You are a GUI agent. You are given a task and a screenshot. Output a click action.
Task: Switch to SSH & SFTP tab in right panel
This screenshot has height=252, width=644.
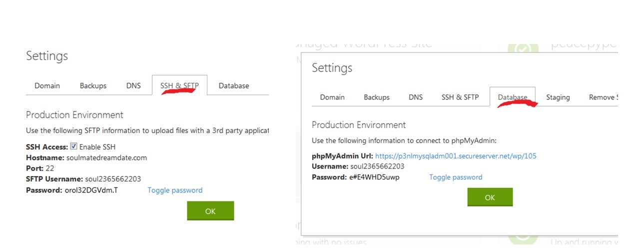[460, 97]
